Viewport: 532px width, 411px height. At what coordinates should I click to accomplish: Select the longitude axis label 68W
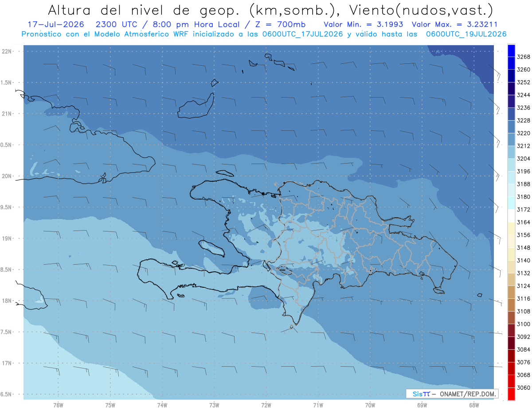(474, 405)
